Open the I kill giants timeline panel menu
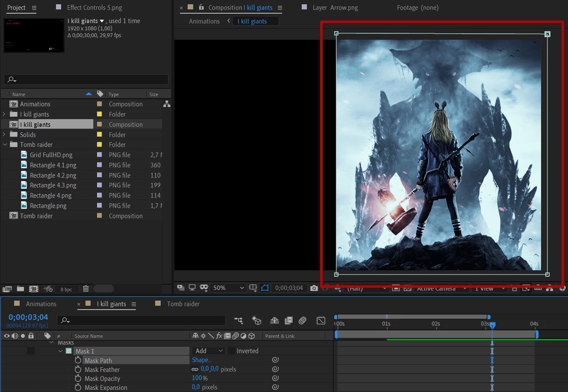Viewport: 568px width, 392px height. [x=134, y=304]
